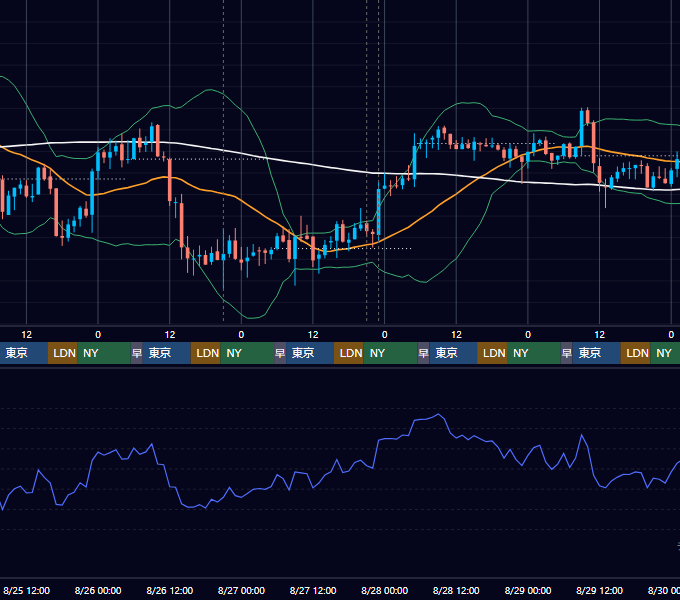Select the NY session block spanning 8/28 00:00

[390, 353]
